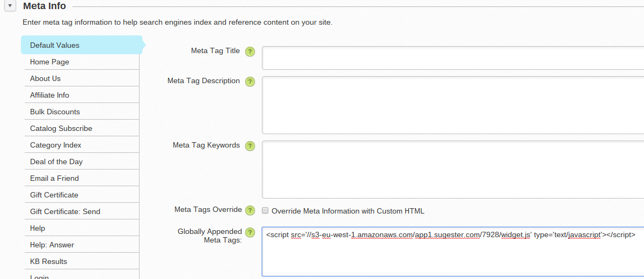Select the Default Values tab

point(55,45)
